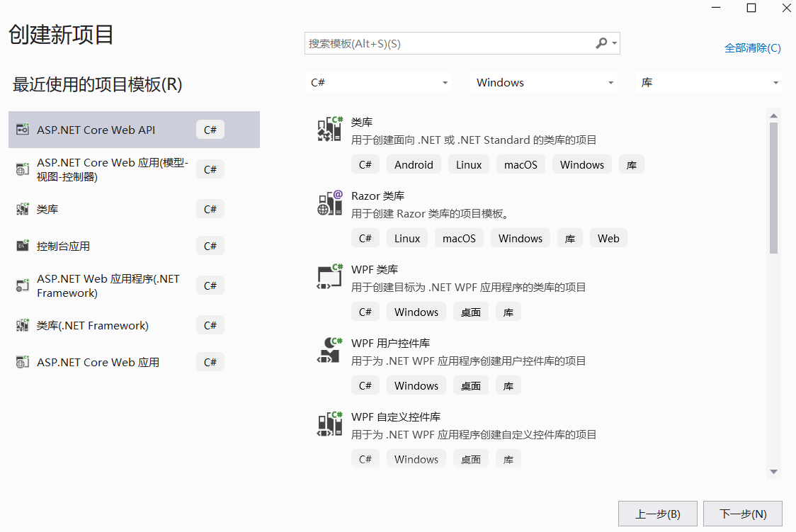Click the recent ASP.NET Core Web 应用 icon

pos(23,362)
